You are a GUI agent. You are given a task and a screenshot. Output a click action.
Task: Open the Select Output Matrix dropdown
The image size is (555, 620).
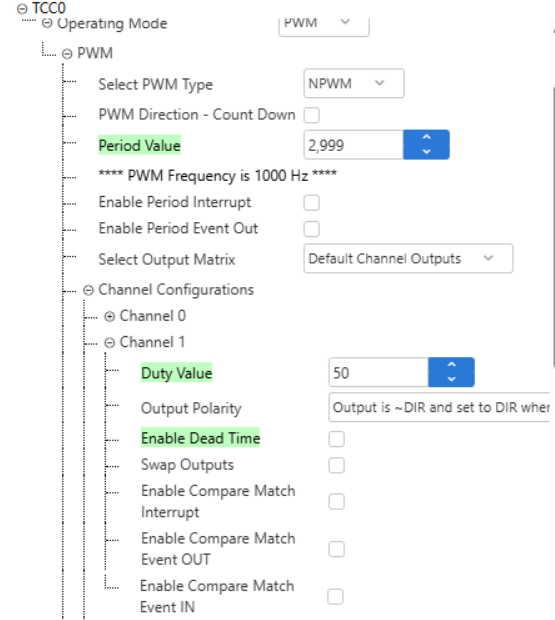tap(408, 259)
